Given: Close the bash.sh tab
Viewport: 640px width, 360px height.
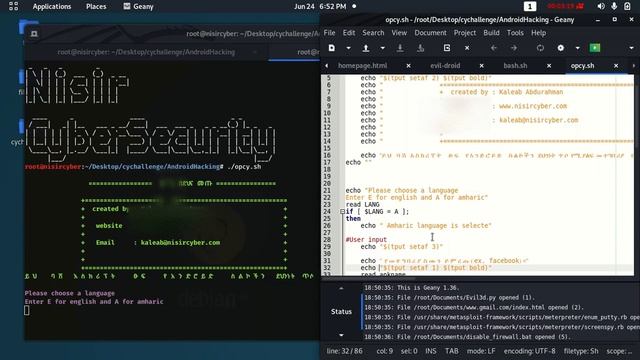Looking at the screenshot, I should 549,66.
